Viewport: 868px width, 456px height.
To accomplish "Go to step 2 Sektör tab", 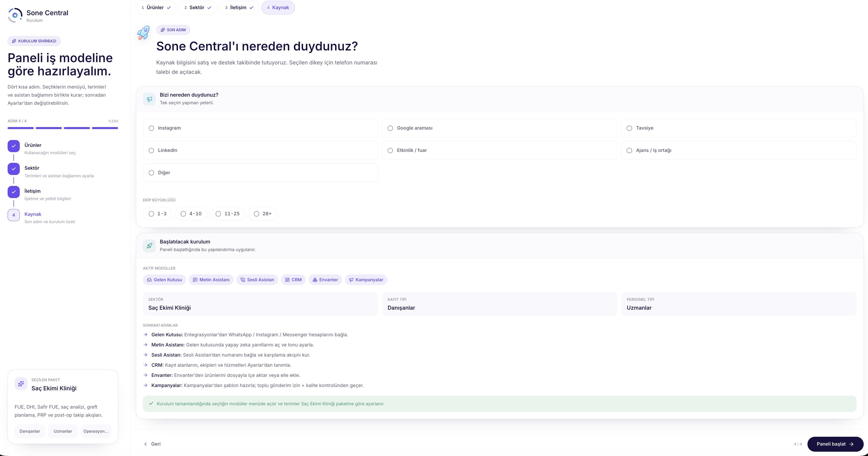I will 198,7.
